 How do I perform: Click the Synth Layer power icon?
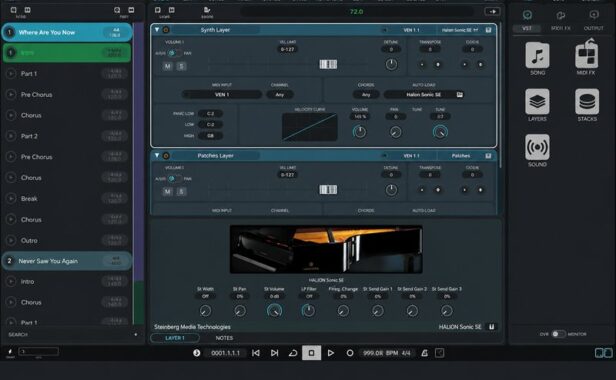[166, 30]
